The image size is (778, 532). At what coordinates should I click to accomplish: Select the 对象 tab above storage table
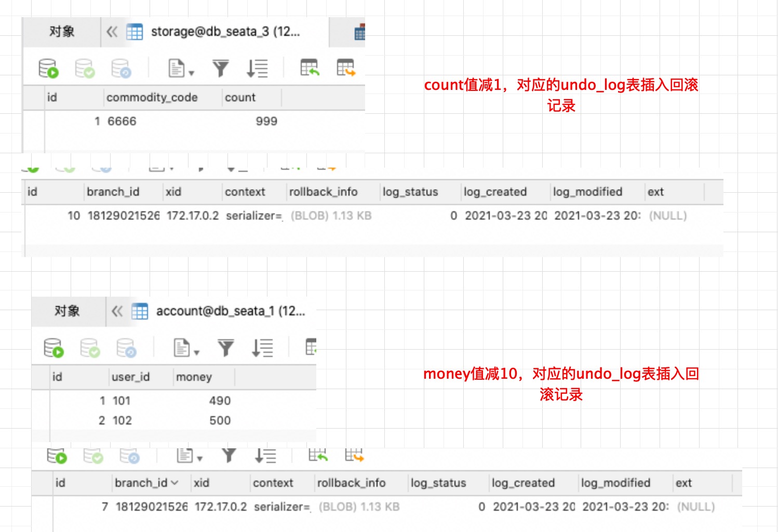pyautogui.click(x=62, y=32)
